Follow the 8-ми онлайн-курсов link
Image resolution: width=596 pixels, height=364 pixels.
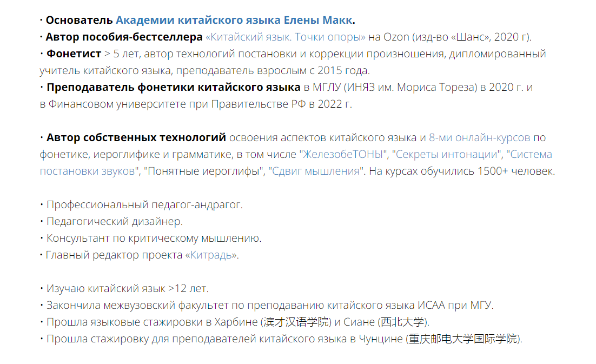(479, 138)
